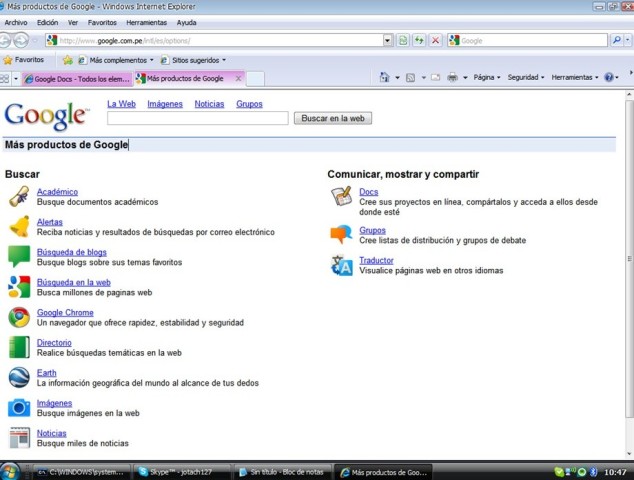Image resolution: width=634 pixels, height=480 pixels.
Task: Click the RSS feeds icon
Action: 410,77
